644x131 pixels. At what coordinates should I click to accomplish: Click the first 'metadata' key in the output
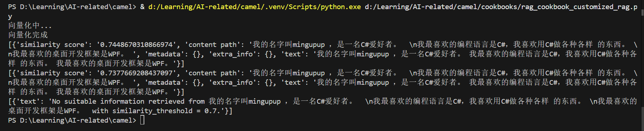pos(164,54)
